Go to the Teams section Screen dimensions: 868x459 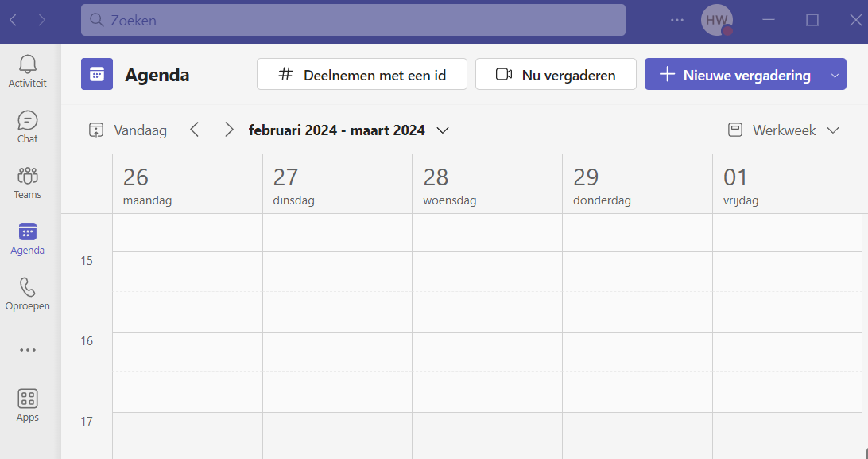27,183
